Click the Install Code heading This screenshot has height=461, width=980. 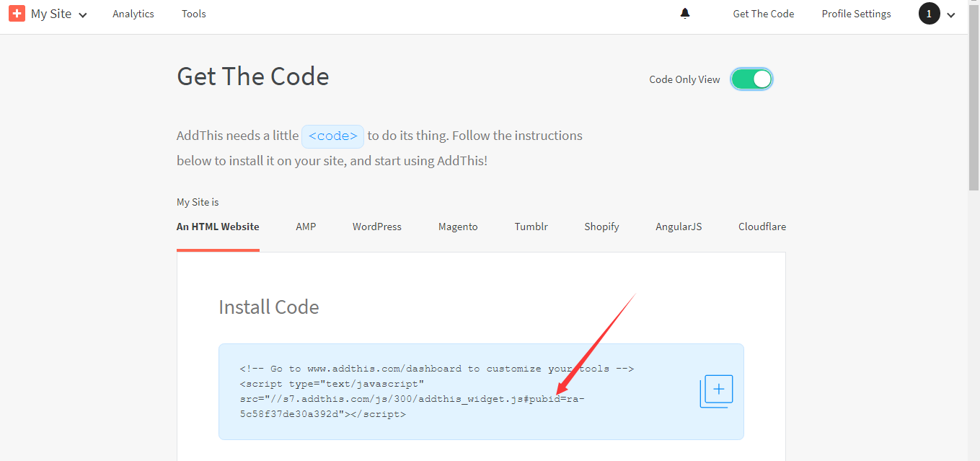[269, 307]
